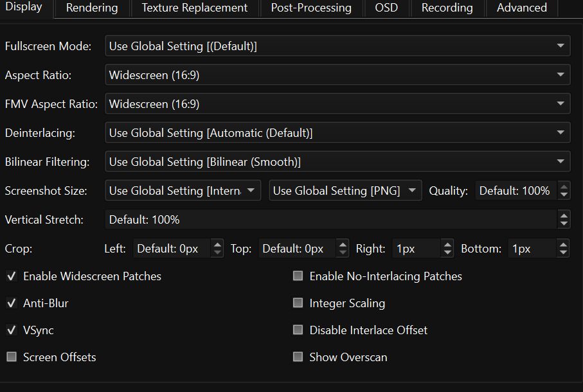The height and width of the screenshot is (392, 583).
Task: Open the Texture Replacement tab
Action: (x=195, y=8)
